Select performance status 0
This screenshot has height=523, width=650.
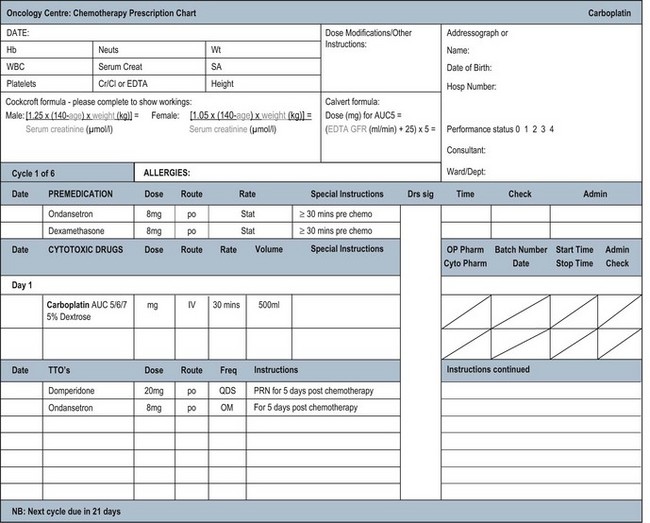coord(517,130)
